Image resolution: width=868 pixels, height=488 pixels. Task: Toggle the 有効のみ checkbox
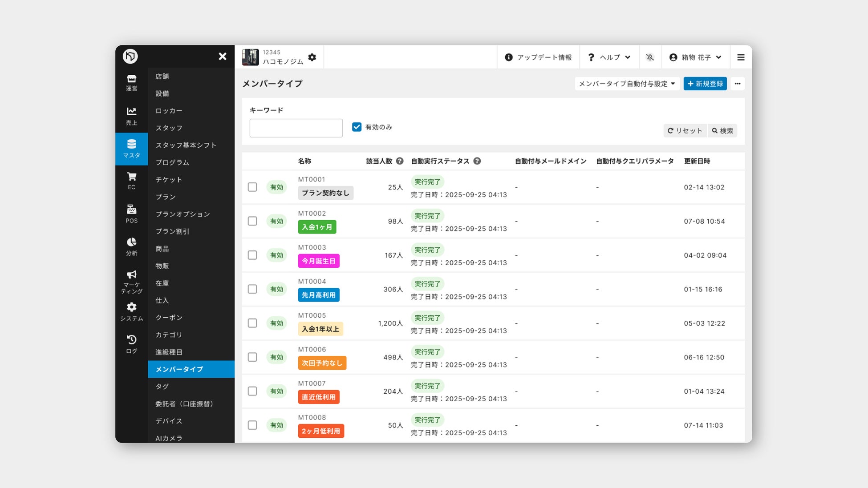tap(357, 127)
